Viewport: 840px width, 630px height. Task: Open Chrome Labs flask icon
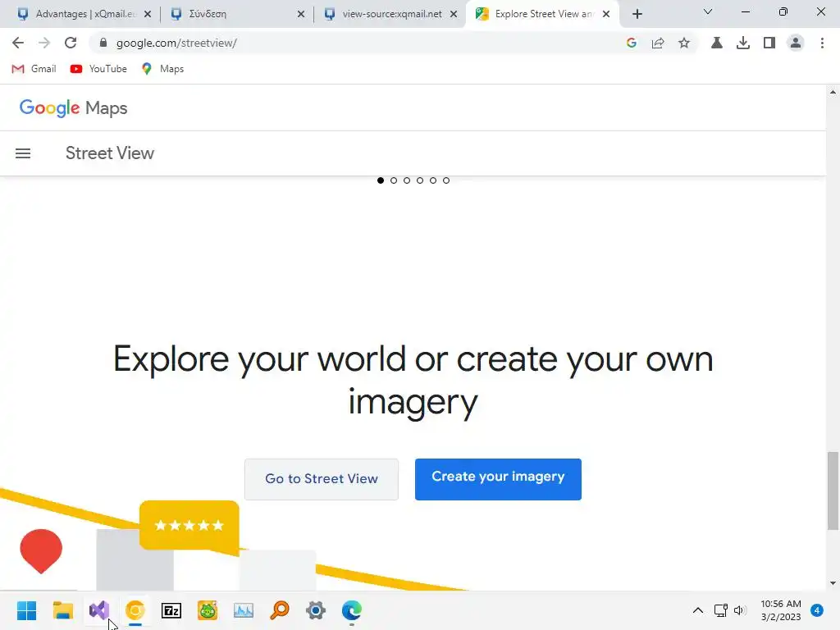pos(717,43)
